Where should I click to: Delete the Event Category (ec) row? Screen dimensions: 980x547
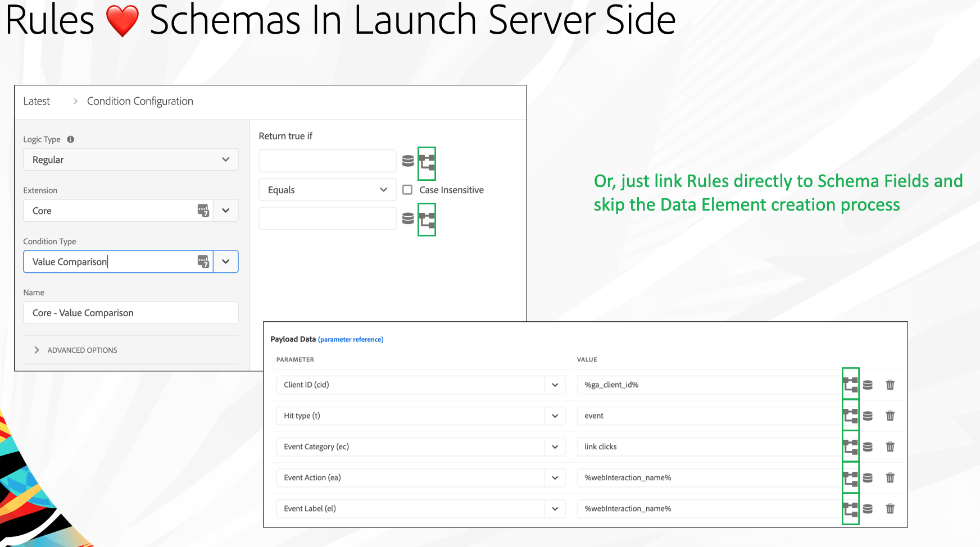(890, 446)
